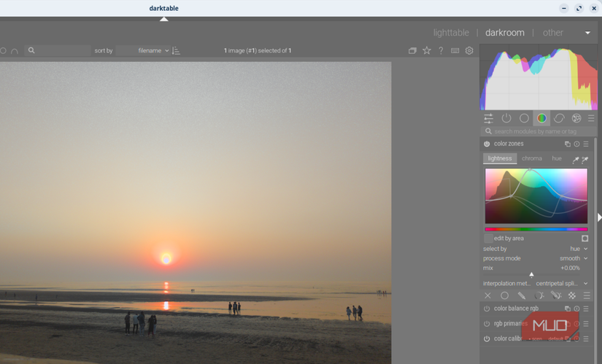
Task: Open the effects modules group icon
Action: (x=576, y=118)
